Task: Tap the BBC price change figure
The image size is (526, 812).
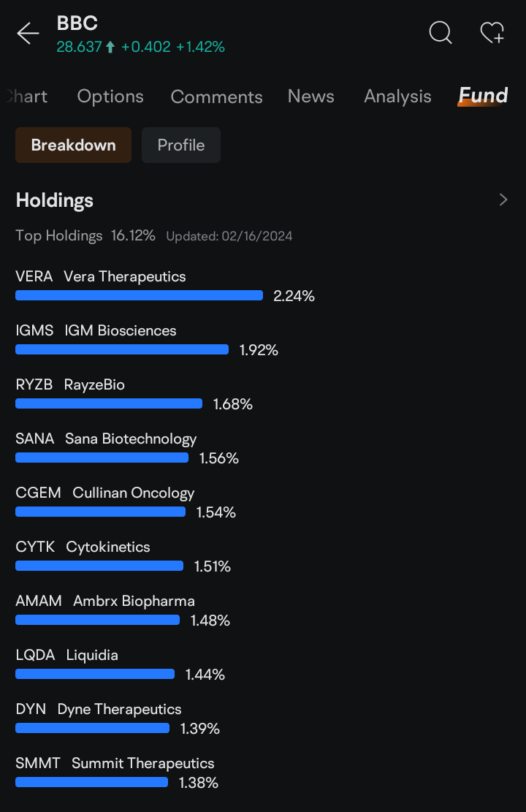Action: click(x=146, y=47)
